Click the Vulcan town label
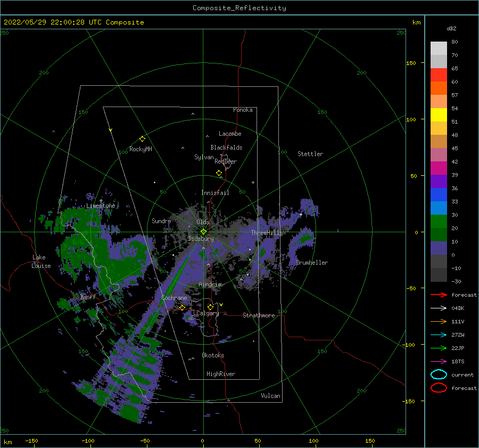 tap(270, 396)
